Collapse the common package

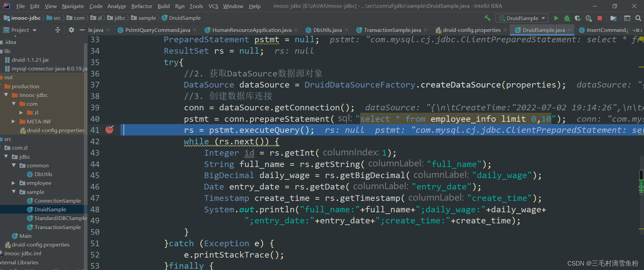click(14, 165)
